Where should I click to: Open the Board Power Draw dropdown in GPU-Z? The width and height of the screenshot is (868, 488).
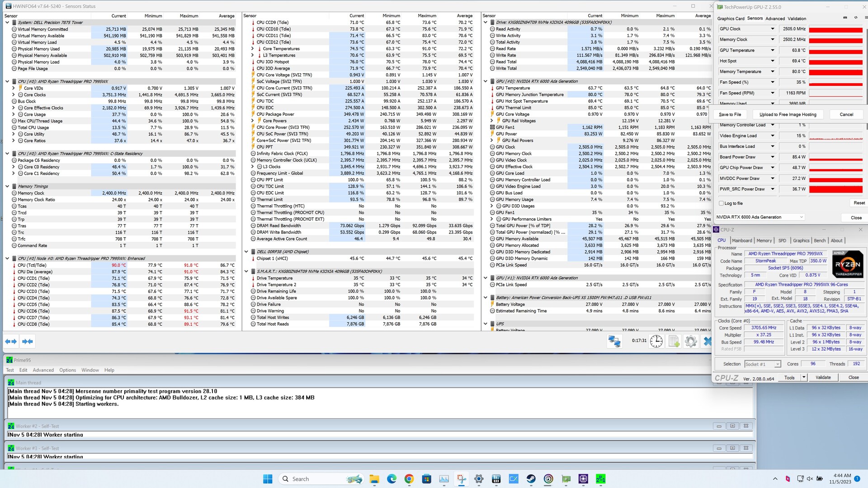pyautogui.click(x=772, y=157)
